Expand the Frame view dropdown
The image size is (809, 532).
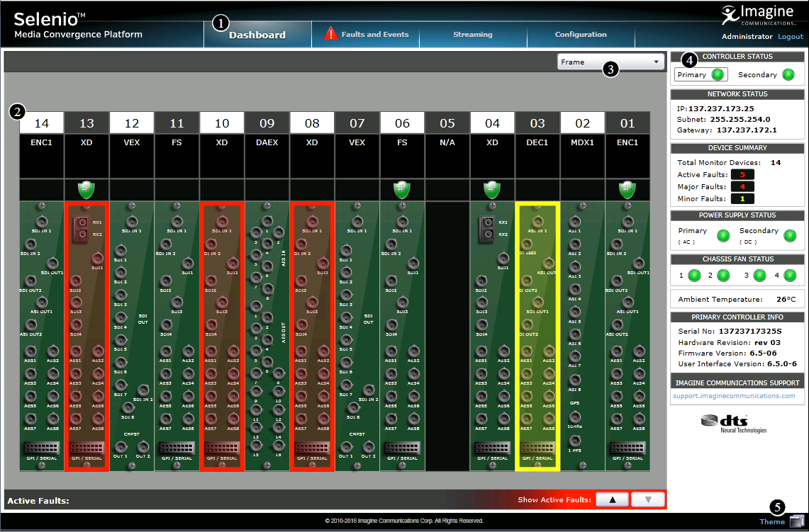610,62
